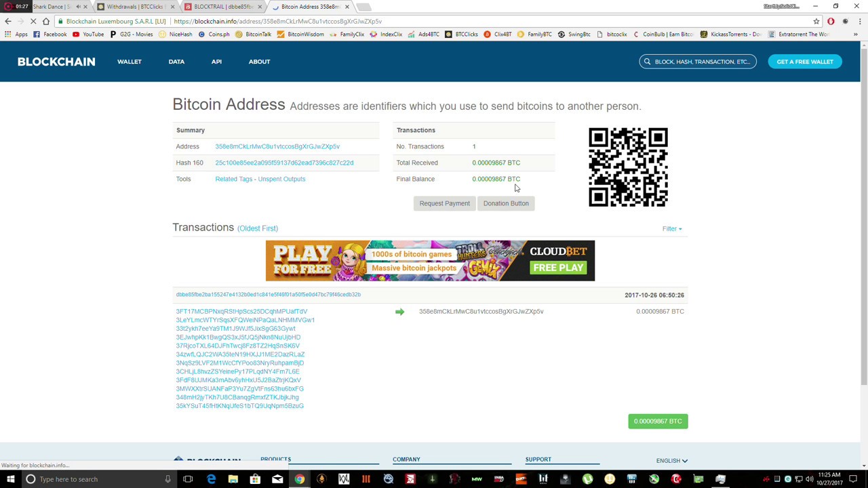Click input address 3LeYLmcWTYrSqsXFQWeiNPaQaLNHMMVGw1
Image resolution: width=868 pixels, height=488 pixels.
245,320
